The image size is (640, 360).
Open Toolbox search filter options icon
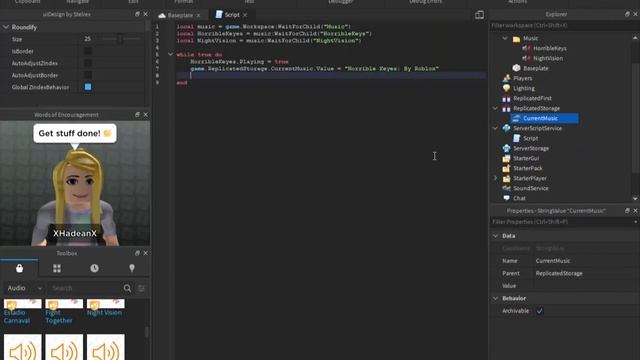tap(141, 289)
